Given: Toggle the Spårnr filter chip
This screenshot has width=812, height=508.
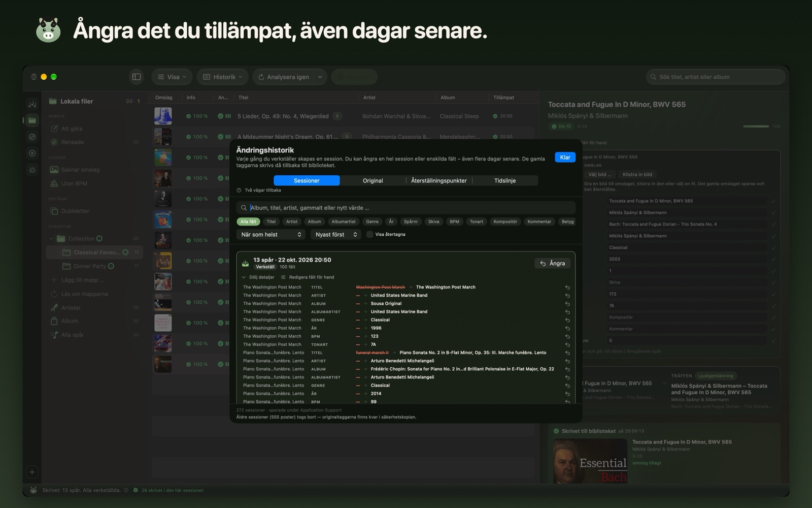Looking at the screenshot, I should [411, 221].
